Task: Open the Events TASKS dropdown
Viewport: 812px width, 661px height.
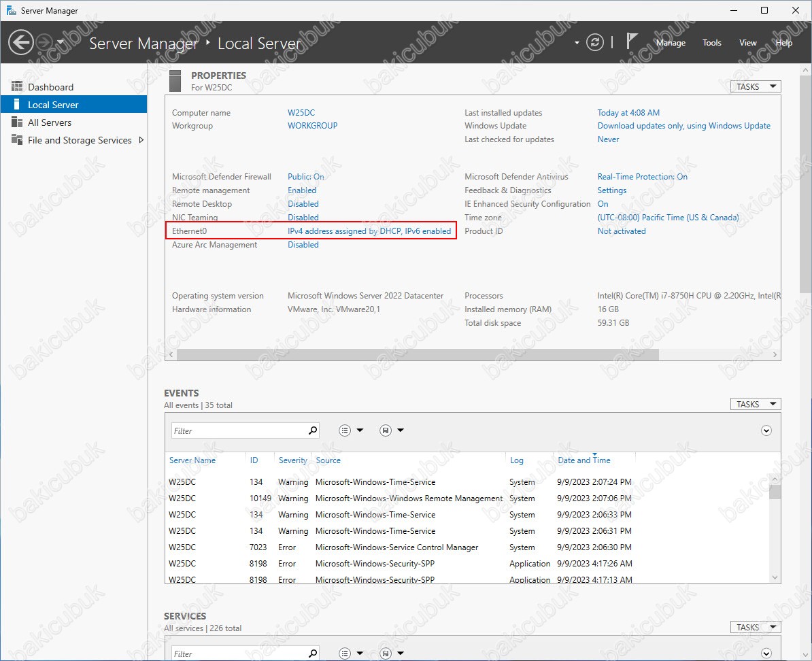Action: pos(755,404)
